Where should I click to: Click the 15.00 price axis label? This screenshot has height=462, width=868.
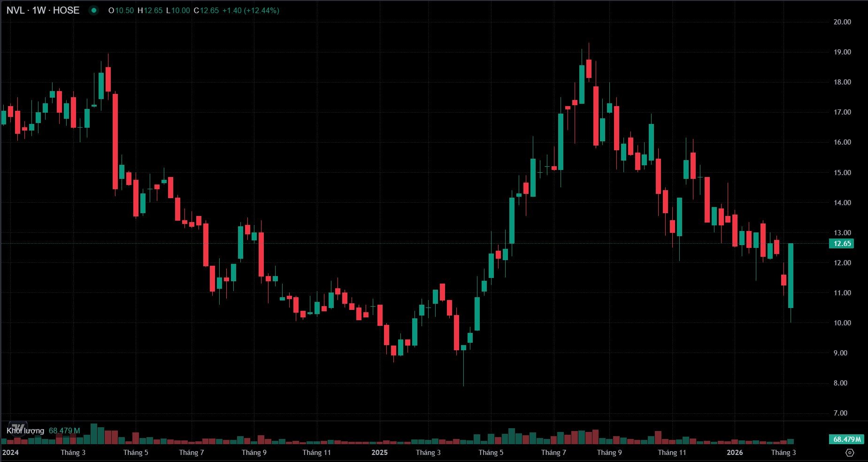(842, 173)
